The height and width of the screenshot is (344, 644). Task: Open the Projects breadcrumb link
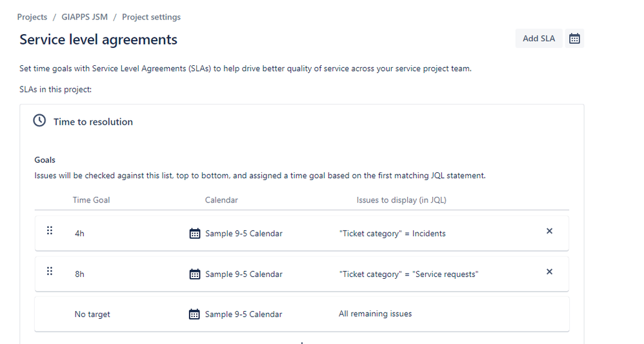(32, 17)
